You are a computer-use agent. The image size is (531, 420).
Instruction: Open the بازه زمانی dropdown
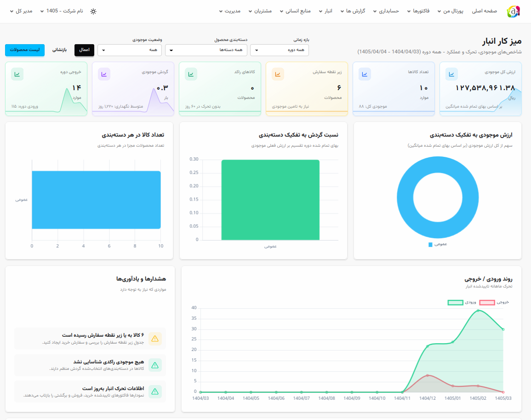pyautogui.click(x=280, y=50)
